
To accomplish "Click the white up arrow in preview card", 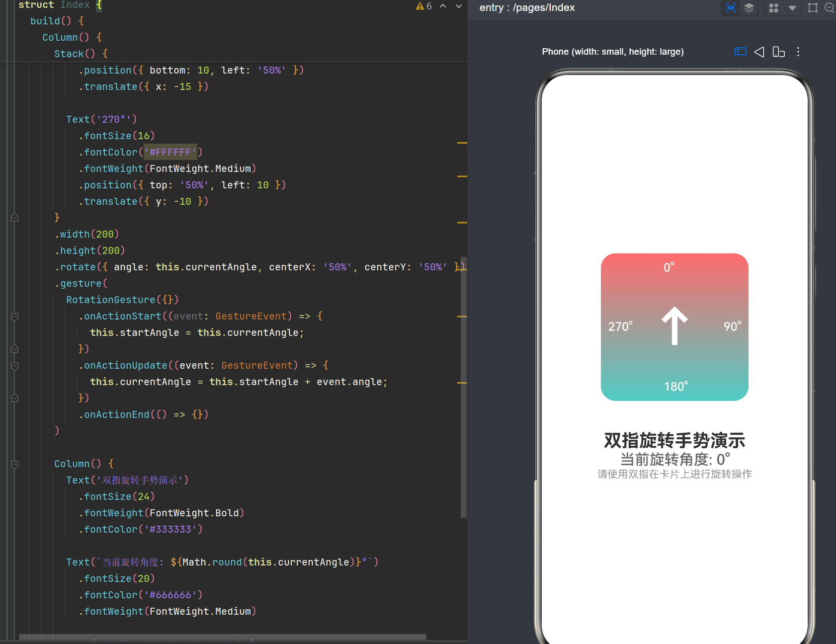I will pos(674,326).
